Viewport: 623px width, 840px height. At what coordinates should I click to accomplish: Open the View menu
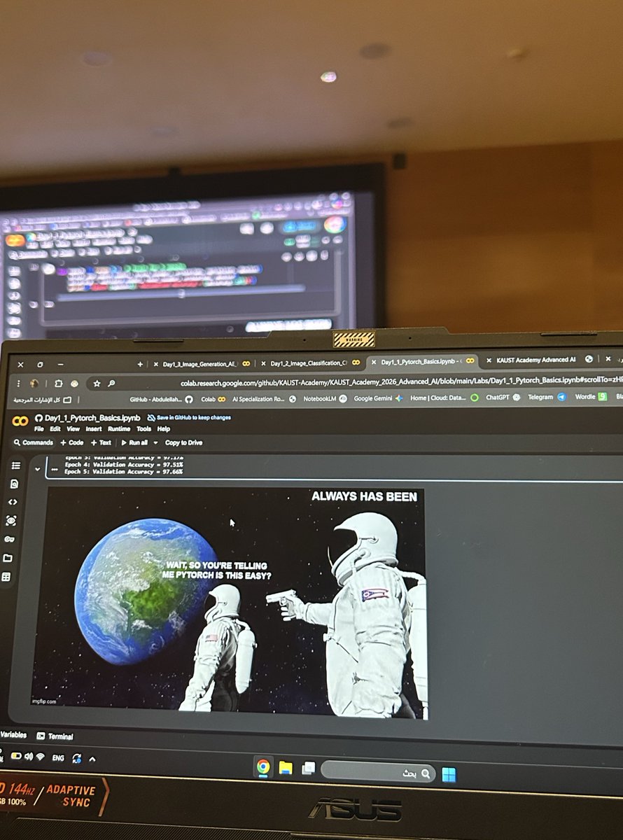73,428
